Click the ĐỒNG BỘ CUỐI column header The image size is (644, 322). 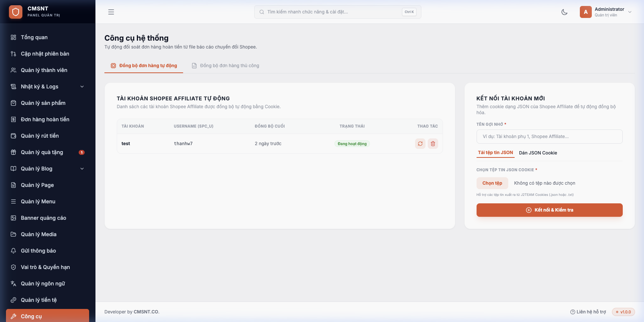point(270,126)
